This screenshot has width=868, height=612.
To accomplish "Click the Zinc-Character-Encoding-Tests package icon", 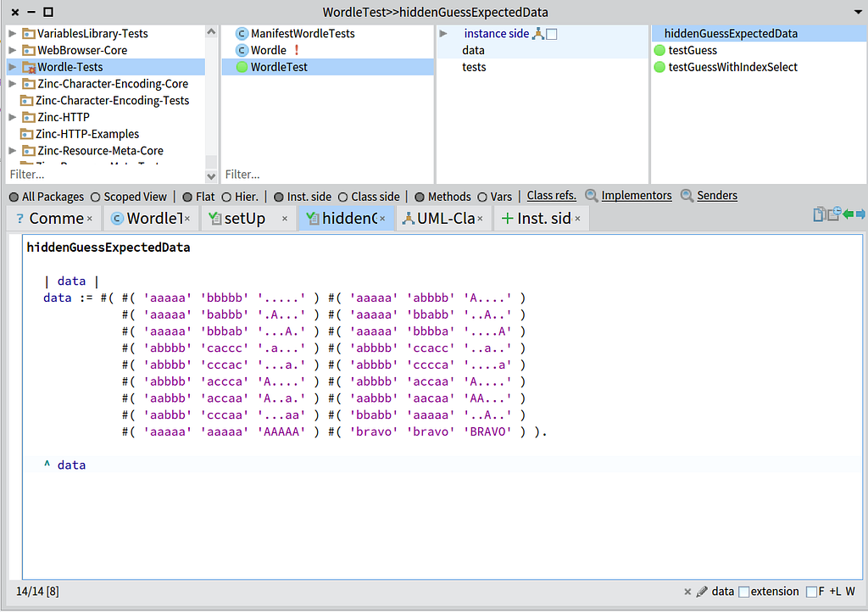I will pos(26,101).
